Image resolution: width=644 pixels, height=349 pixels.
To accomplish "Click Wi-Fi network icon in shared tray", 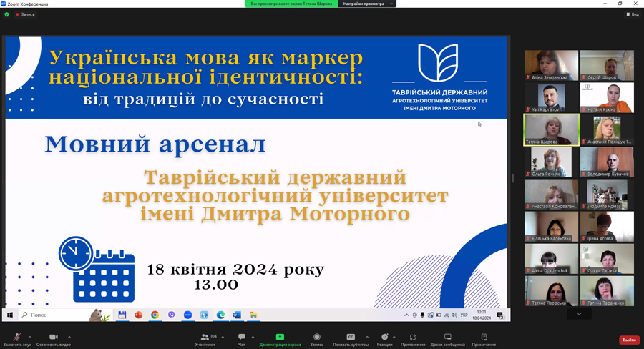I will [447, 315].
